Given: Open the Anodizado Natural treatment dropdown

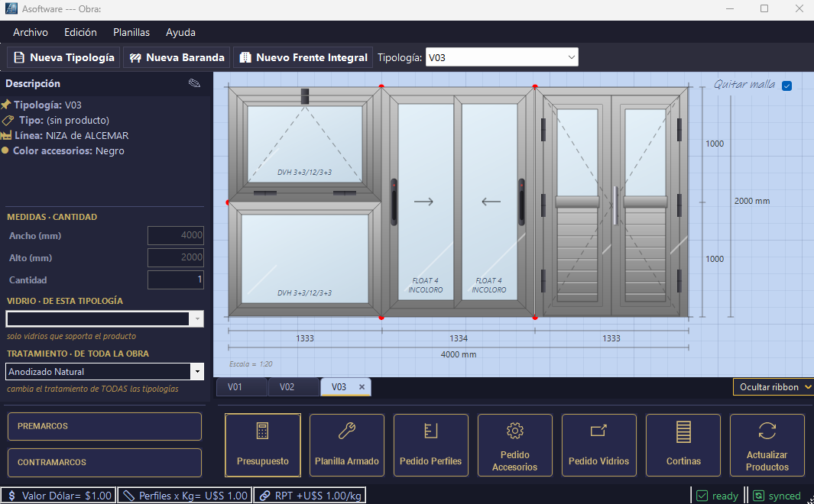Looking at the screenshot, I should tap(197, 371).
